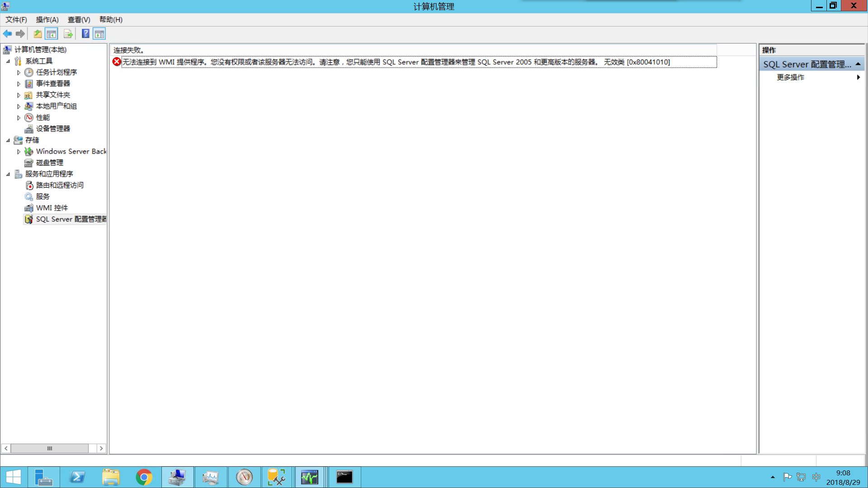Toggle the Show/Hide Action Pane toolbar icon
The height and width of the screenshot is (488, 868).
pyautogui.click(x=99, y=34)
